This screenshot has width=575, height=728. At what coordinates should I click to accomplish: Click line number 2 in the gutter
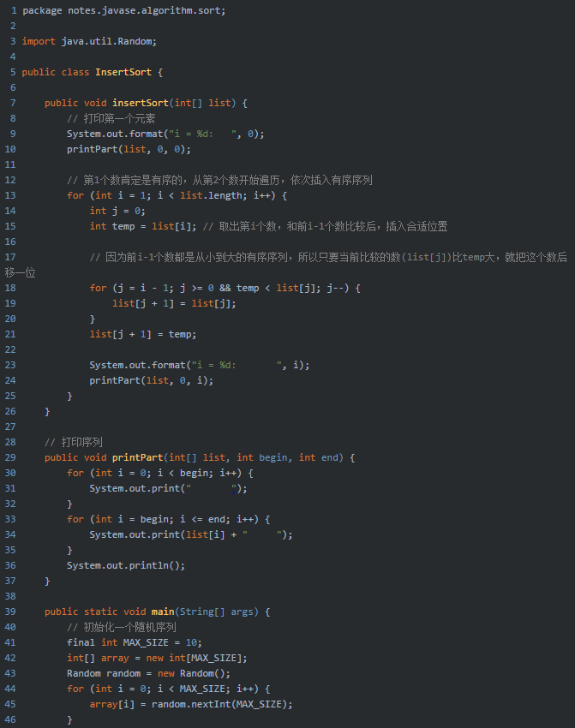coord(13,26)
